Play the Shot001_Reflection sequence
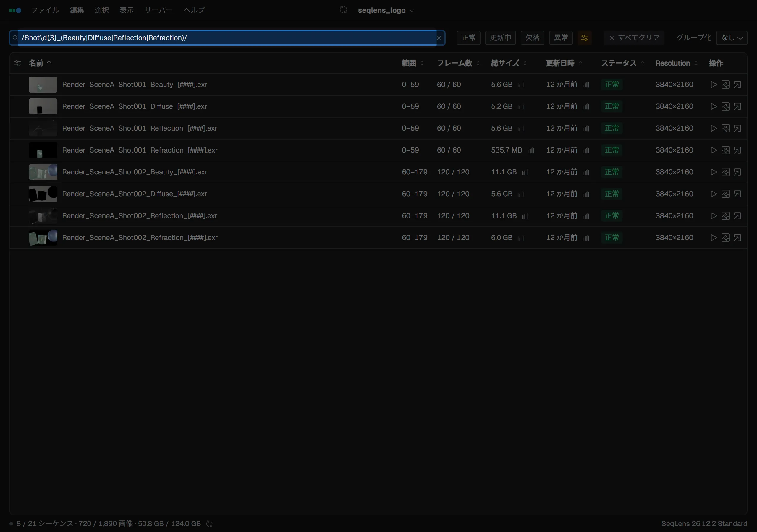 [x=714, y=128]
